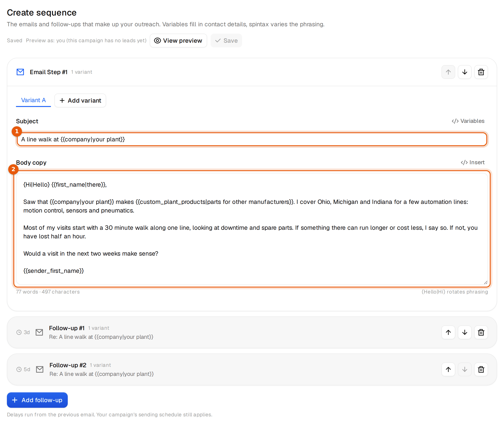Delete Email Step #1 using trash icon
Screen dimensions: 504x425
[x=481, y=72]
